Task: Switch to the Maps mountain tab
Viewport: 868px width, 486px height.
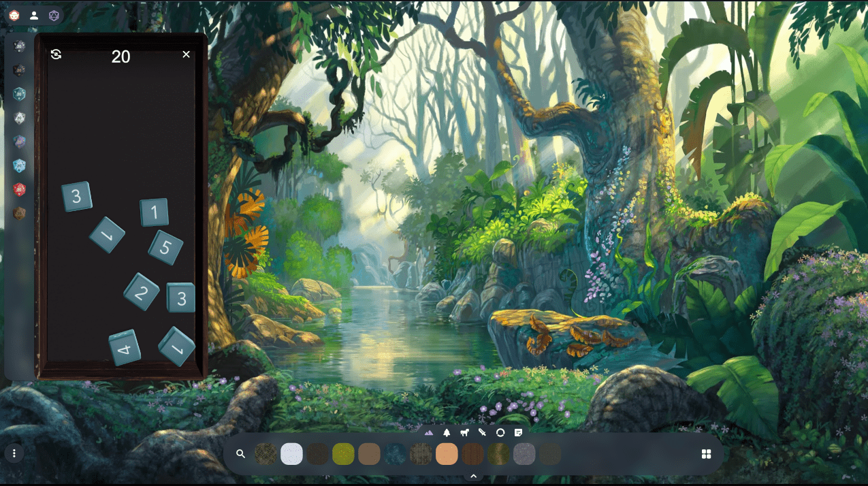Action: 429,432
